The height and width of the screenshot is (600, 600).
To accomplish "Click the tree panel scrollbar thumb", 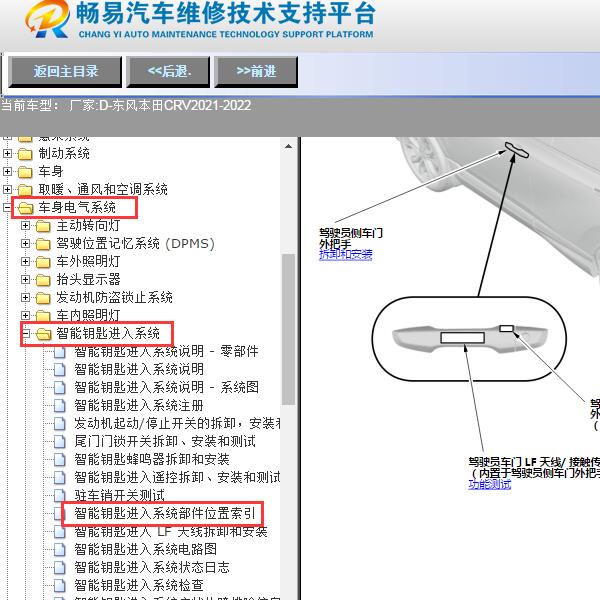I will click(289, 329).
